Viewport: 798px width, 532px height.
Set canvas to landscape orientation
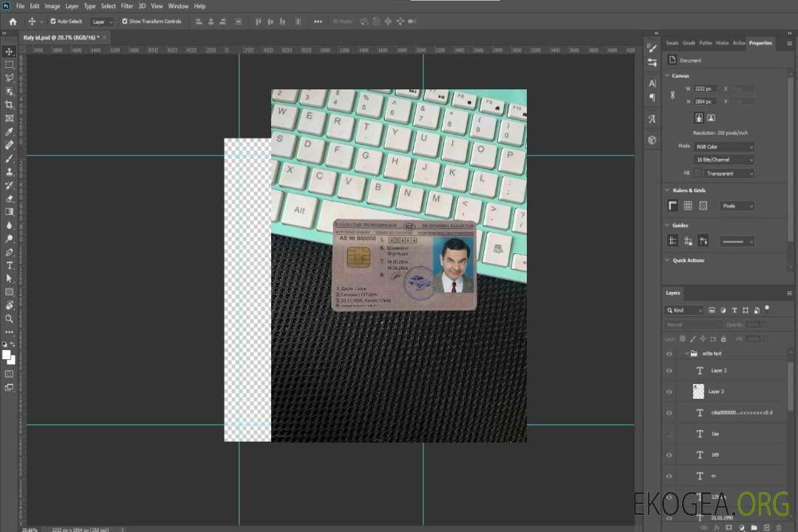[x=711, y=117]
